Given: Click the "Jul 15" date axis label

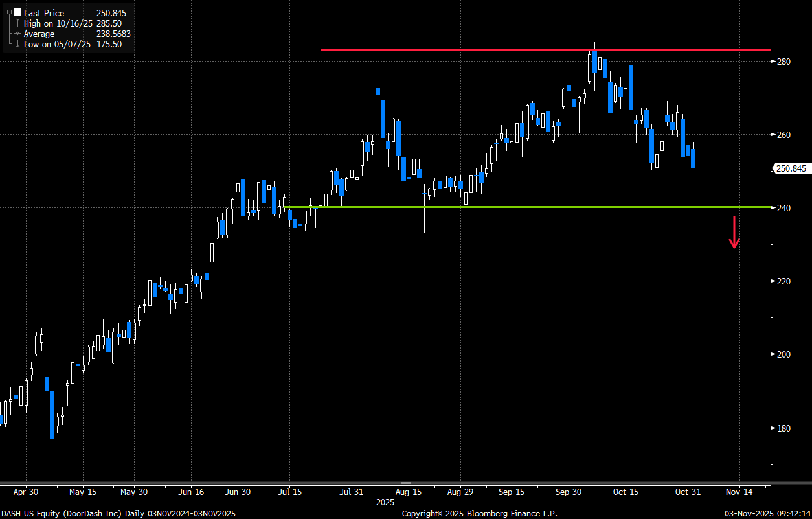Looking at the screenshot, I should 290,492.
